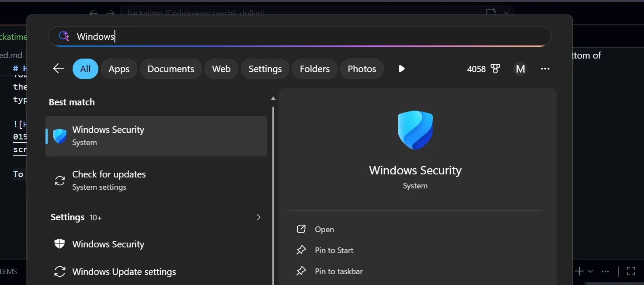
Task: Click the Copilot search icon in search bar
Action: pyautogui.click(x=64, y=36)
